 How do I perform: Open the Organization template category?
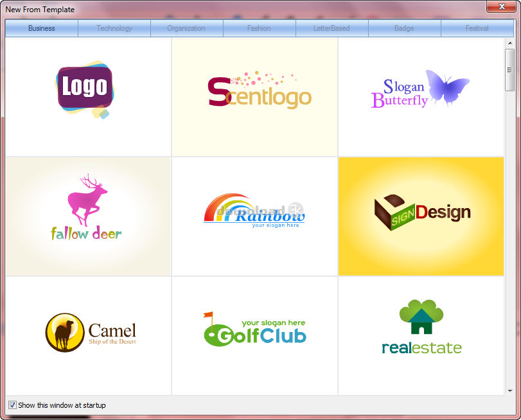coord(187,28)
